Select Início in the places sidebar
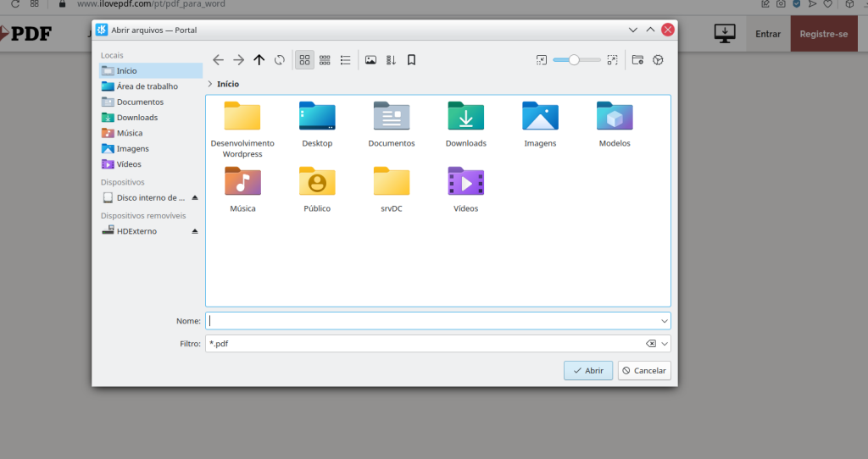 coord(151,71)
